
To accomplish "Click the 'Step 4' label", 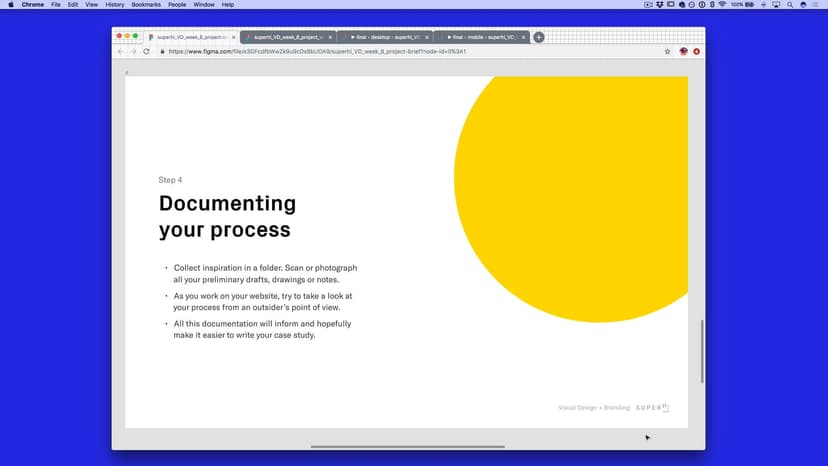I will coord(170,180).
